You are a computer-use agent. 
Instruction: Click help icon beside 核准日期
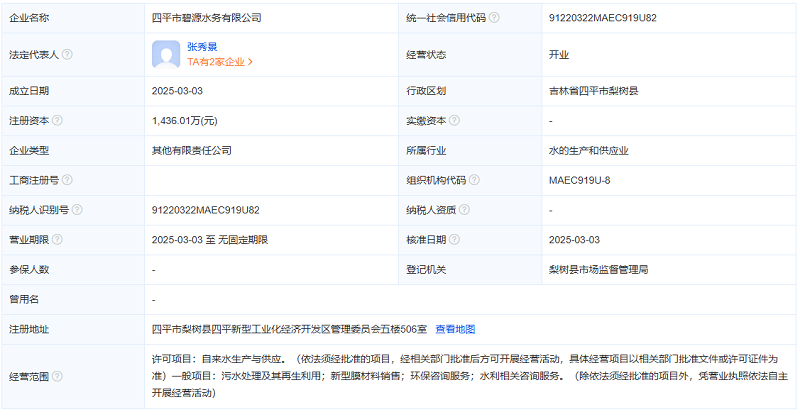point(454,240)
